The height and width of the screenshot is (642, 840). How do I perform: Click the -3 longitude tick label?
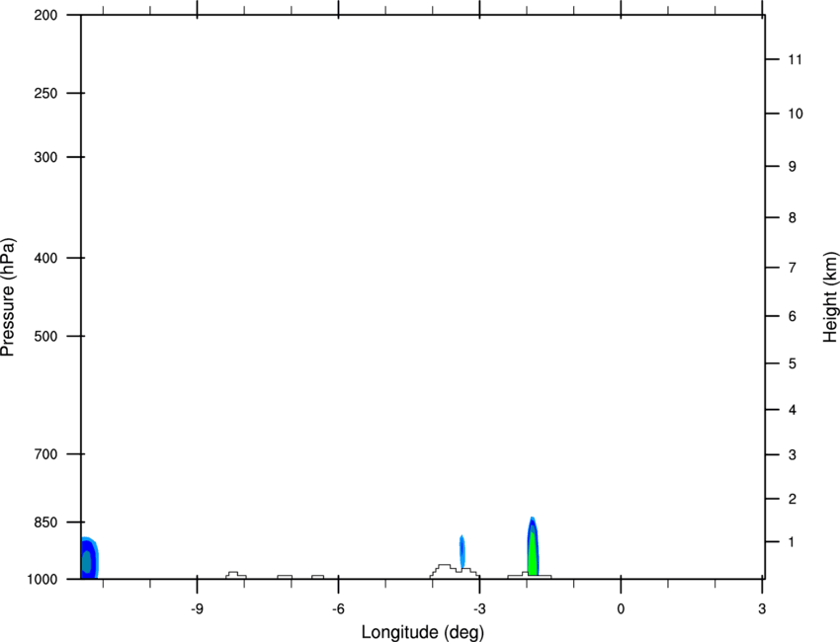coord(479,609)
